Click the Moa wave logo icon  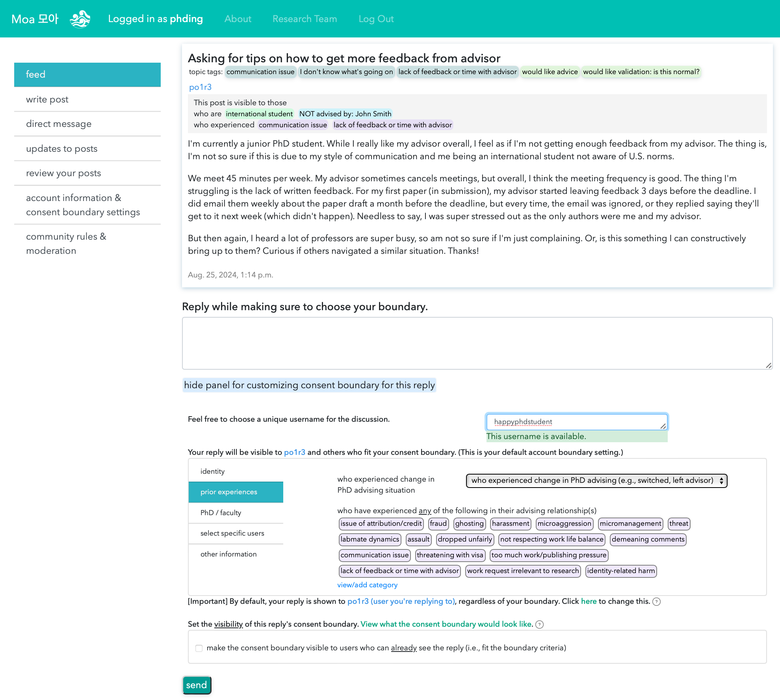click(x=80, y=19)
